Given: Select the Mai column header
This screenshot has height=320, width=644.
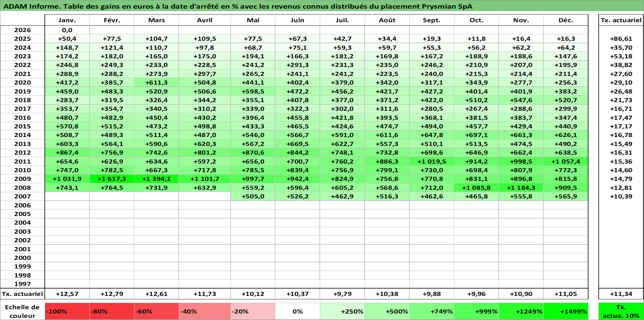Looking at the screenshot, I should (x=253, y=20).
